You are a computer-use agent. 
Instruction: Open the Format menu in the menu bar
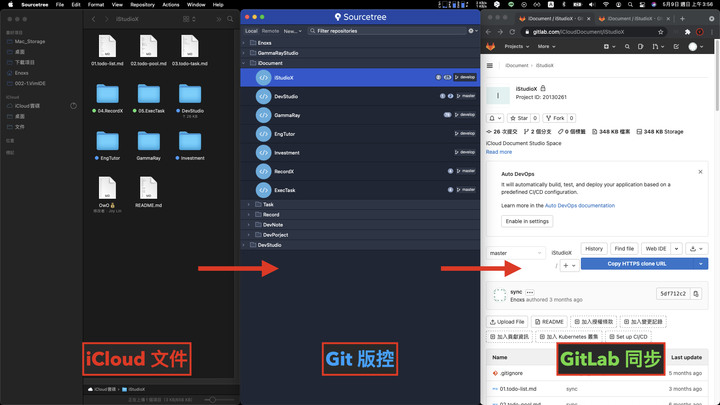pyautogui.click(x=96, y=5)
